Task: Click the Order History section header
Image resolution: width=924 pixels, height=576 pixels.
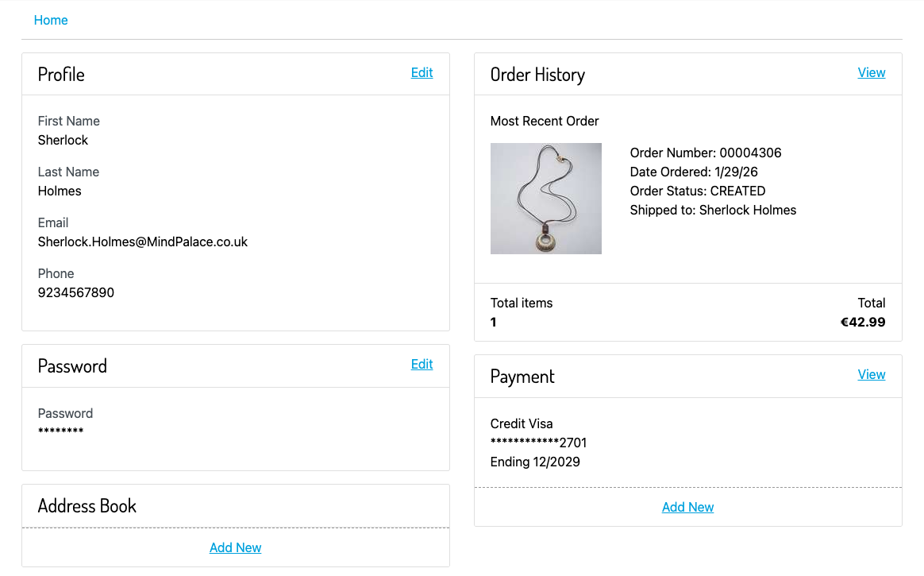Action: click(537, 74)
